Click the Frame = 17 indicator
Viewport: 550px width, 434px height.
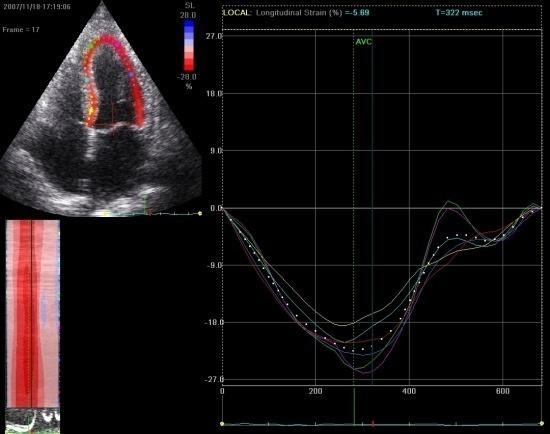pos(21,29)
